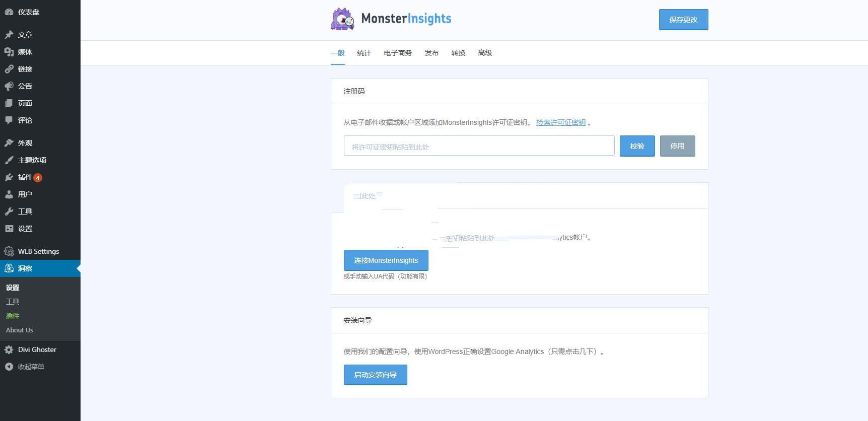Click the pushpin icon for 文章
The image size is (868, 421).
click(9, 35)
